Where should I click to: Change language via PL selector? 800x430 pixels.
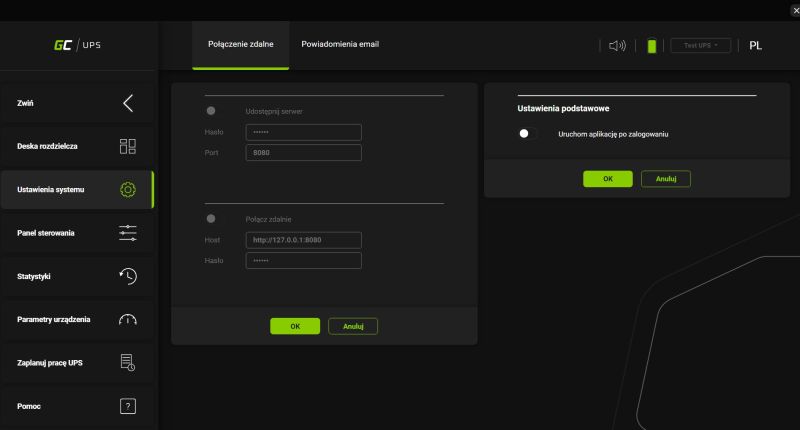click(756, 46)
